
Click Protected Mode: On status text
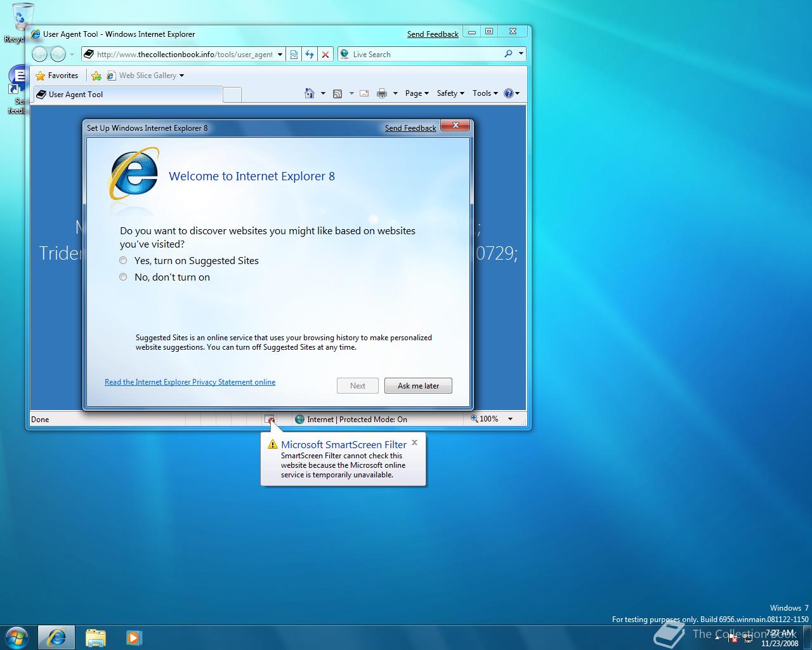(x=373, y=420)
